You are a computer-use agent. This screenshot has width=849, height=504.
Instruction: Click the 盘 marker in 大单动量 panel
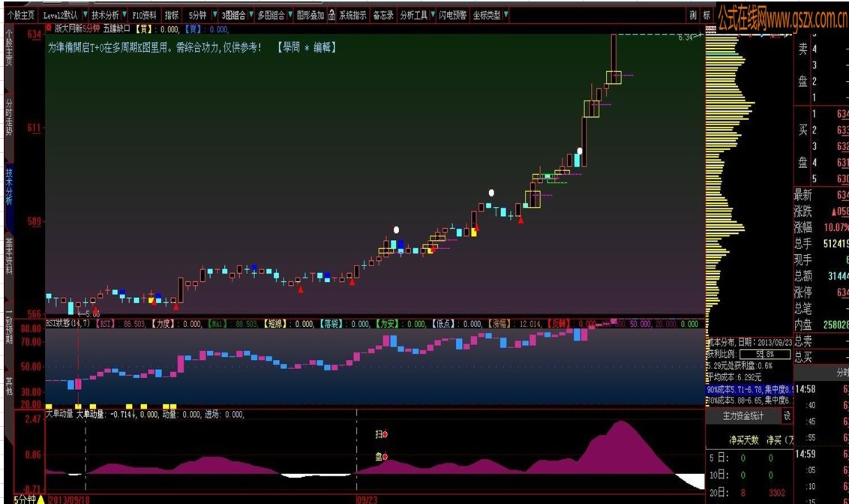(x=382, y=457)
